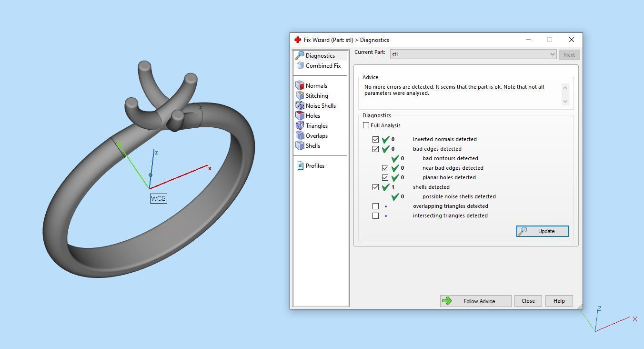
Task: Click 'inverted normals detected' label
Action: pyautogui.click(x=445, y=139)
